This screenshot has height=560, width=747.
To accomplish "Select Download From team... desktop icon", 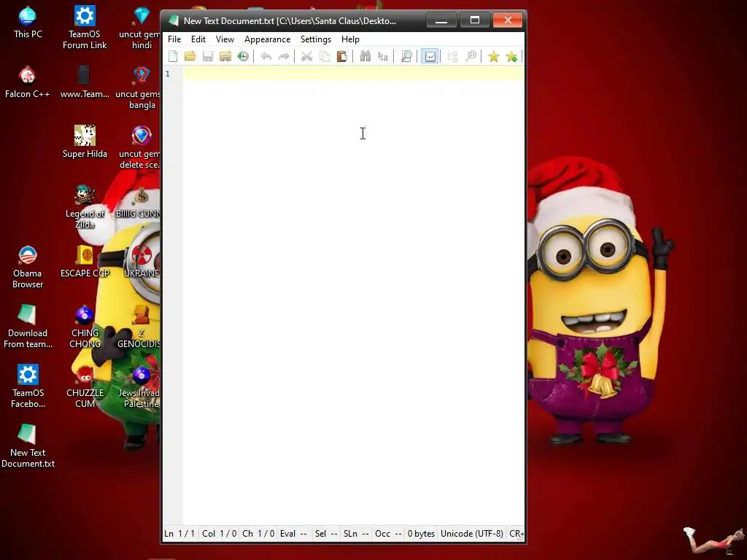I will click(x=28, y=327).
